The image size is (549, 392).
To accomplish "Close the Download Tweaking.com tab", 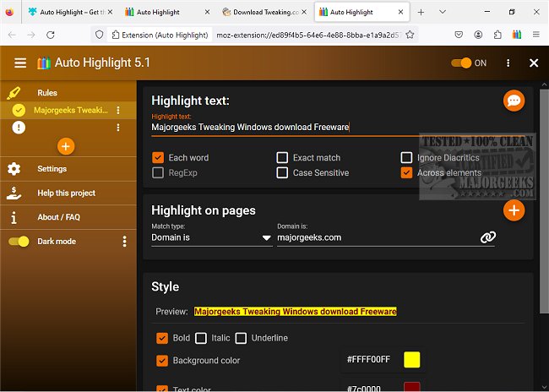I will coord(304,12).
